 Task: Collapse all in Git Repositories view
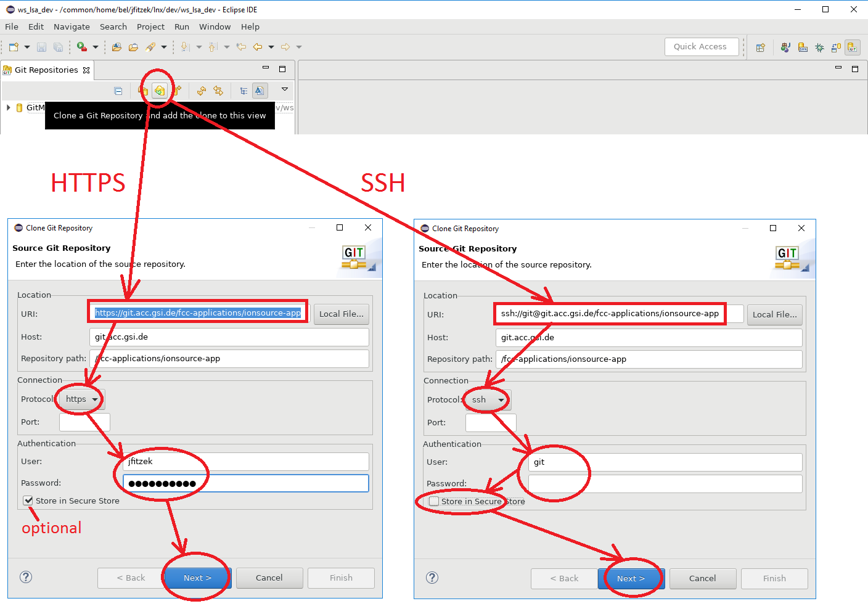pyautogui.click(x=118, y=91)
